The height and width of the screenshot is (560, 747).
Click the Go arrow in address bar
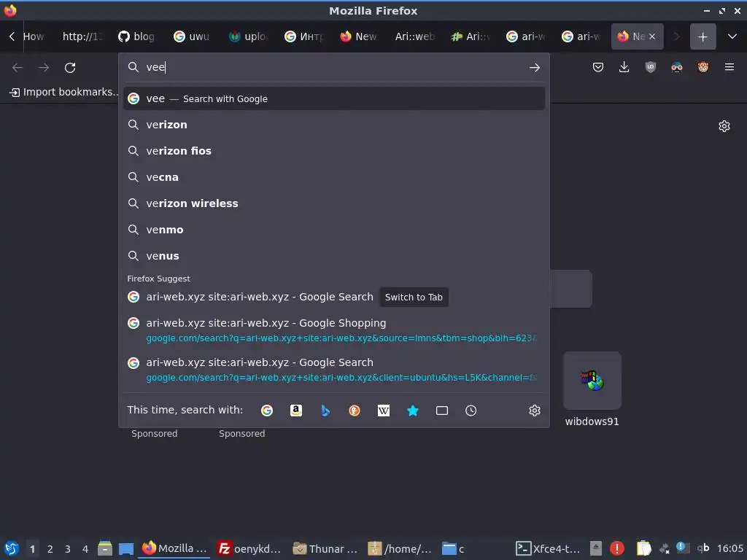(x=535, y=68)
